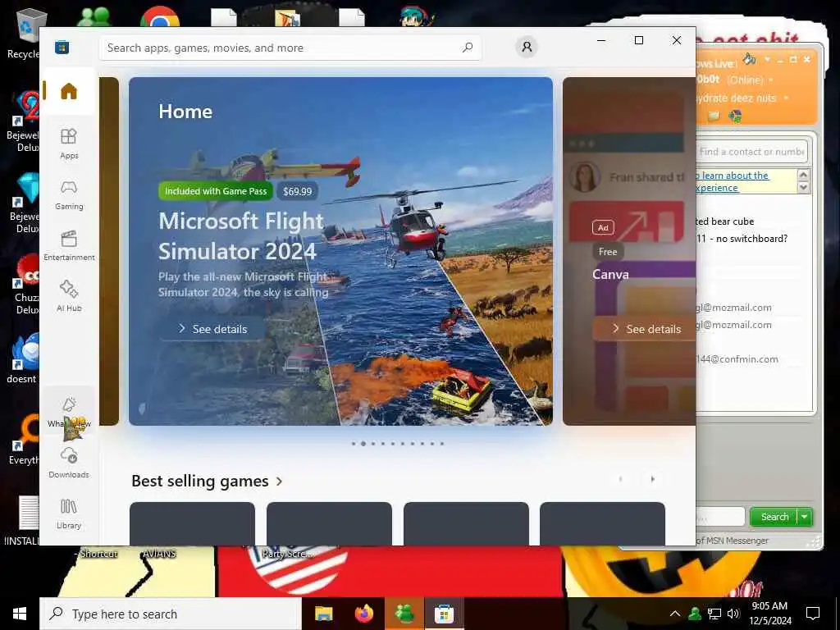840x630 pixels.
Task: Click Messenger paintbrush color scheme icon
Action: click(750, 59)
